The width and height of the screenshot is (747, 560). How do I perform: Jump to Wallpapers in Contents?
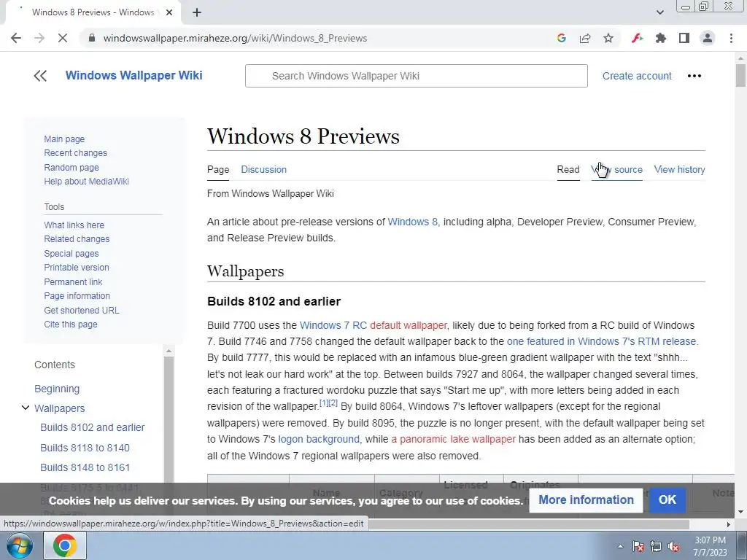coord(60,408)
